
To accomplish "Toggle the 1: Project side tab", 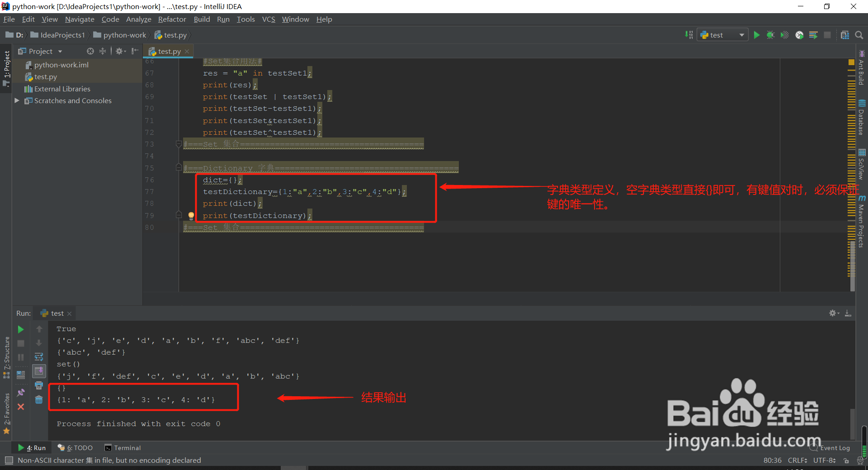I will coord(6,68).
